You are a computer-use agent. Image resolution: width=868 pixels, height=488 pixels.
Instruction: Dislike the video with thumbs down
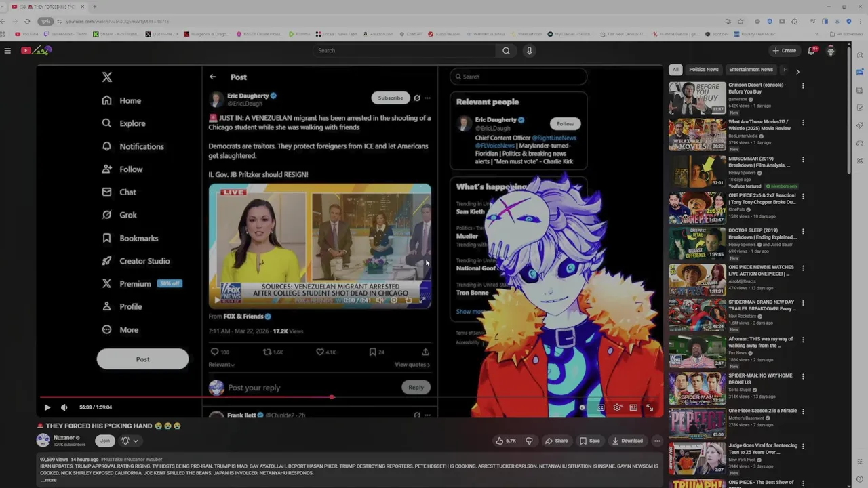[x=529, y=441]
